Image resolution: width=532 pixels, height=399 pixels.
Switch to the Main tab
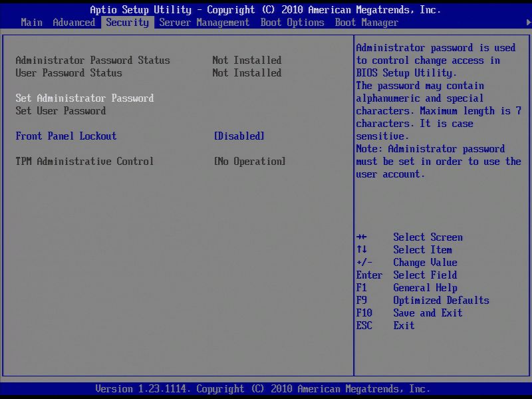(x=31, y=22)
